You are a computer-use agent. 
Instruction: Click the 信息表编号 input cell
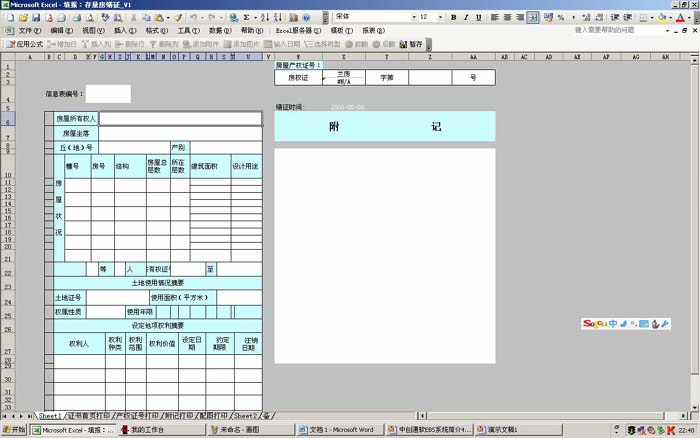click(x=108, y=94)
